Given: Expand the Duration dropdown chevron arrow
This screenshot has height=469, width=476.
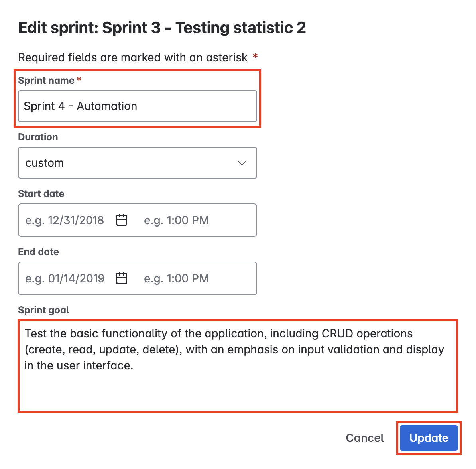Looking at the screenshot, I should [x=242, y=163].
